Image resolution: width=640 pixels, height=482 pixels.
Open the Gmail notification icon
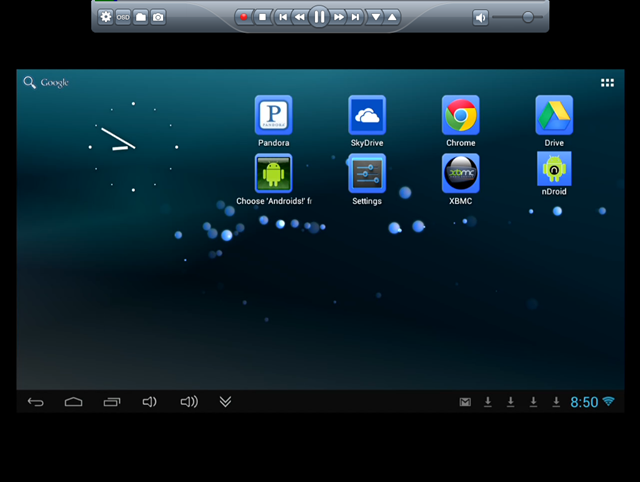pos(465,402)
